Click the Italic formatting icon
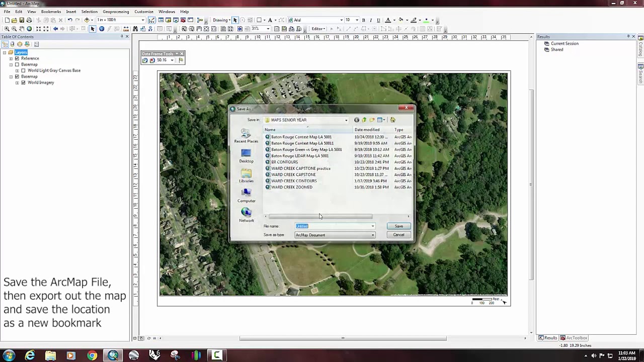This screenshot has width=644, height=362. [x=371, y=20]
